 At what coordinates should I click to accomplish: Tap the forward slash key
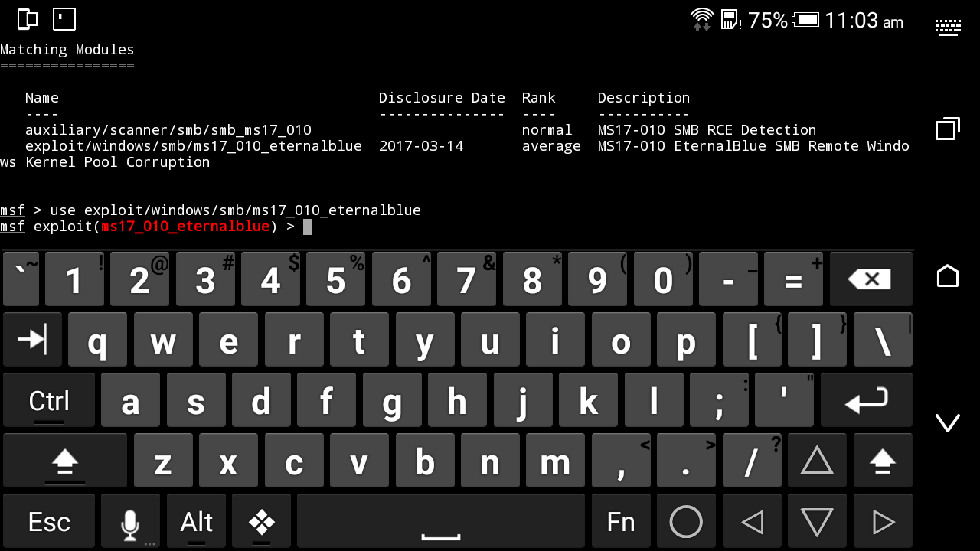tap(752, 461)
